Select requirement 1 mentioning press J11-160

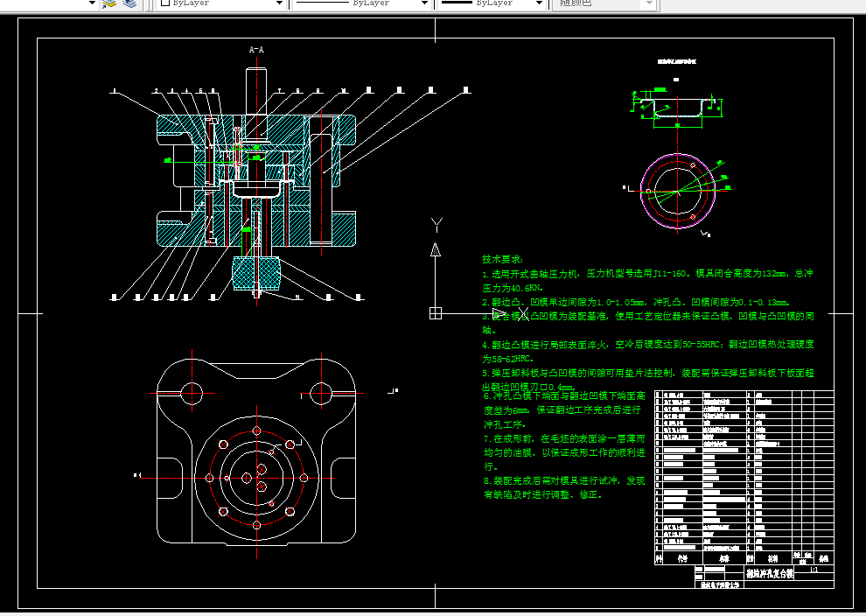[x=647, y=281]
